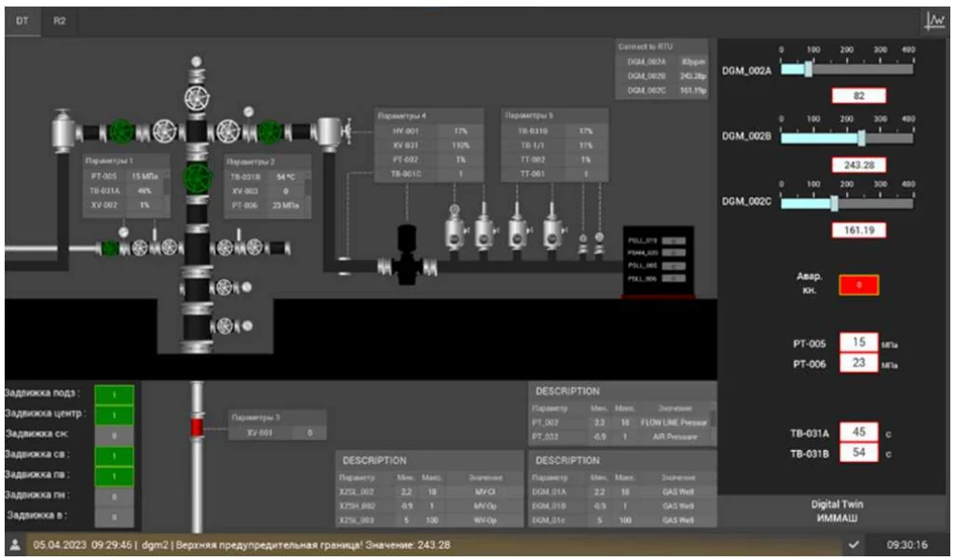Screen dimensions: 955x560
Task: Select the green master valve on vertical stem
Action: pyautogui.click(x=198, y=178)
